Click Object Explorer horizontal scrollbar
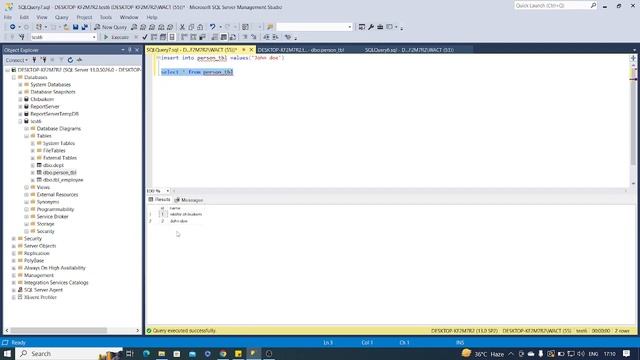 pyautogui.click(x=59, y=330)
